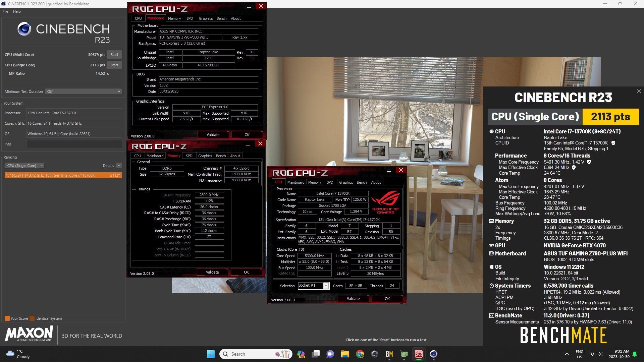Open Copilot preview from the taskbar
Viewport: 644px width, 362px height.
(301, 354)
